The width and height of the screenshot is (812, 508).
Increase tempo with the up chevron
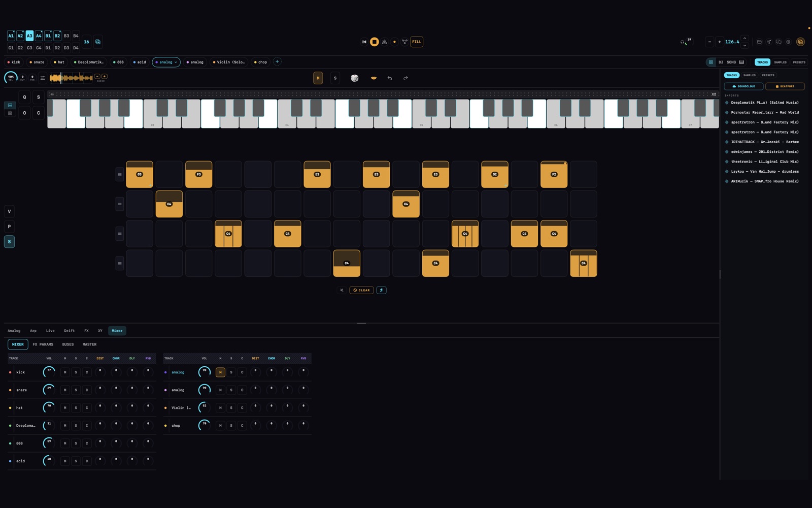coord(745,39)
